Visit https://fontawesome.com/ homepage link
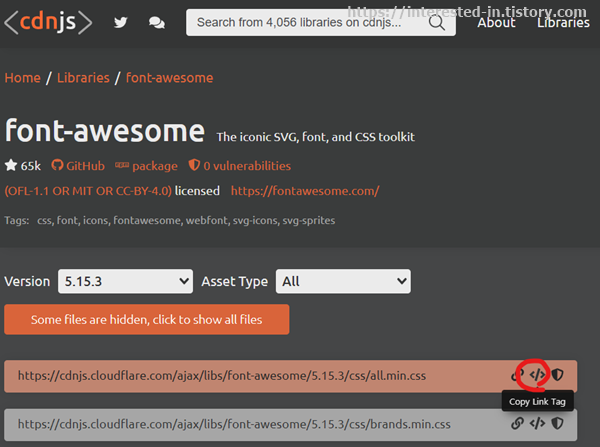600x447 pixels. (305, 191)
